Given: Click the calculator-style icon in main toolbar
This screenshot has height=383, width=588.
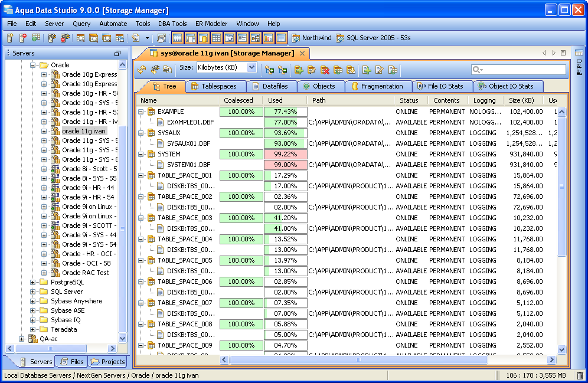Looking at the screenshot, I should point(161,38).
